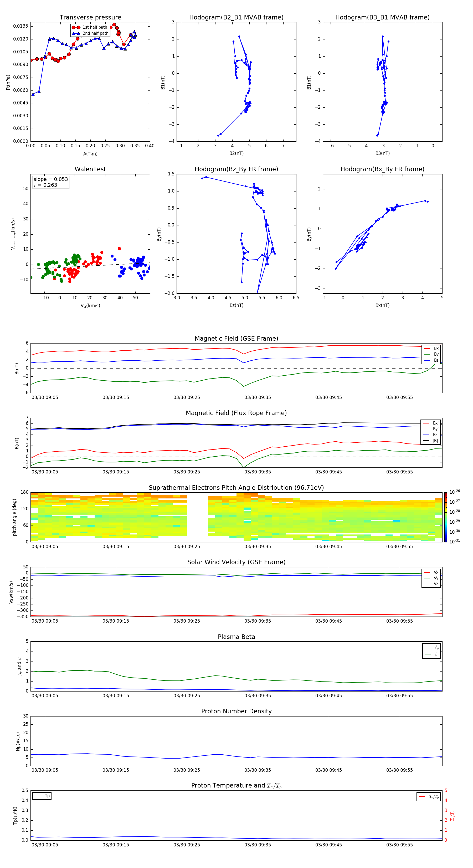Click the 'Vsw(km/s)' axis label

tap(11, 592)
